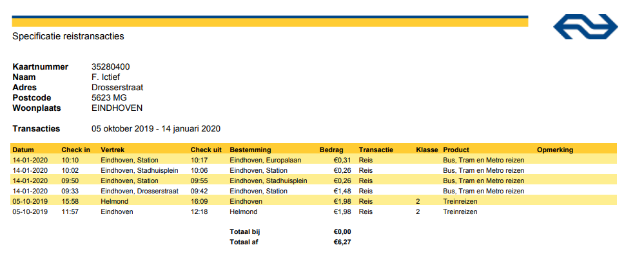Click the Eindhoven, Drosserstraat departure cell

(x=139, y=191)
